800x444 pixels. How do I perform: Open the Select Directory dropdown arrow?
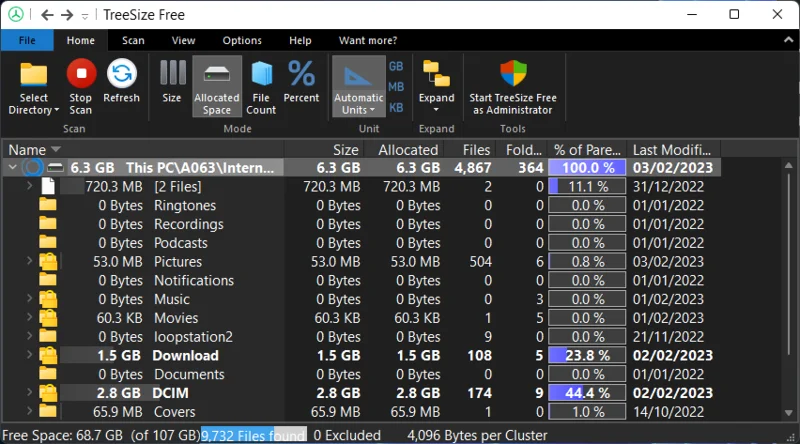click(x=57, y=110)
